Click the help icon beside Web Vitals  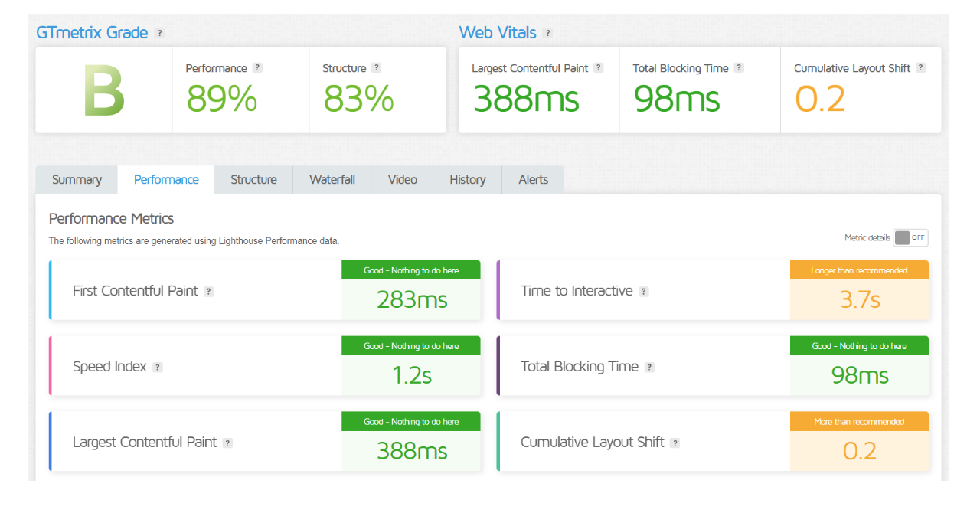pyautogui.click(x=547, y=33)
